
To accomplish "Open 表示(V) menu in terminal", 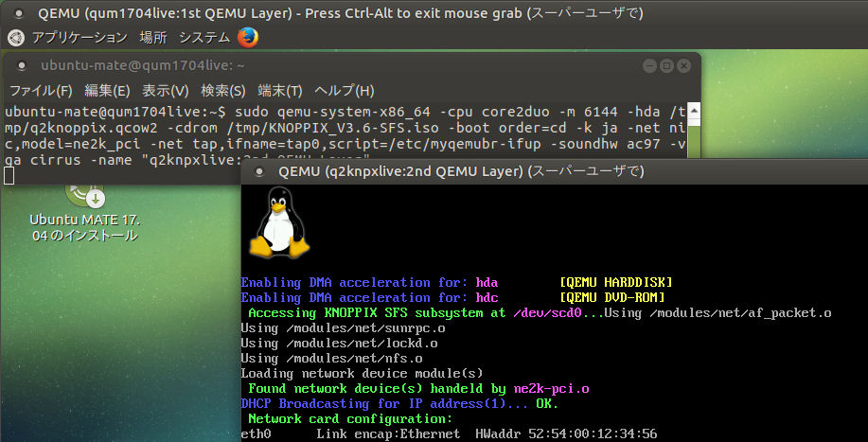I will [166, 91].
